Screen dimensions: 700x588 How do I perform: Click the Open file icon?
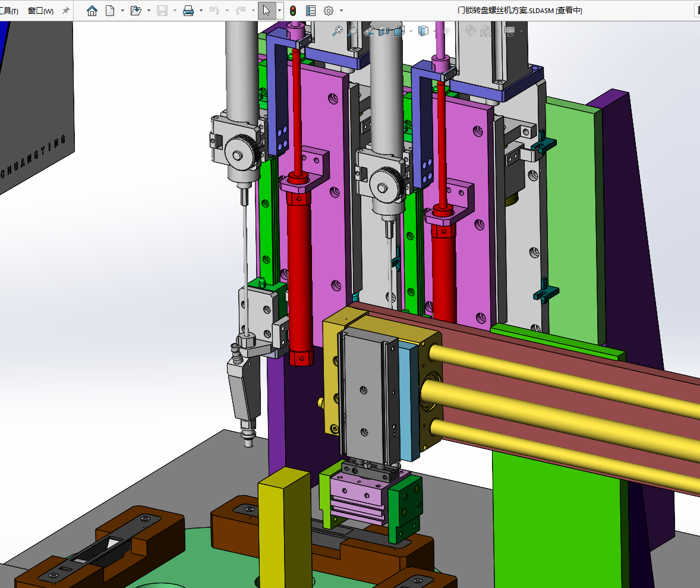coord(135,11)
